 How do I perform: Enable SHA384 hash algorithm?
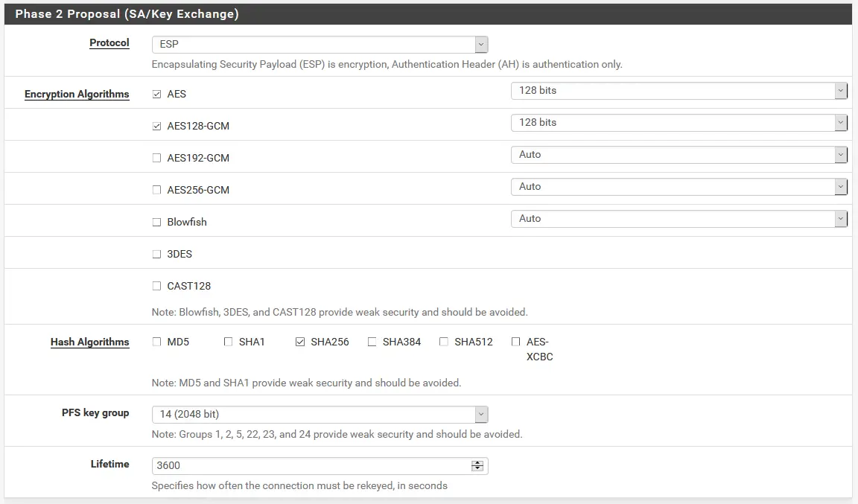(x=372, y=342)
